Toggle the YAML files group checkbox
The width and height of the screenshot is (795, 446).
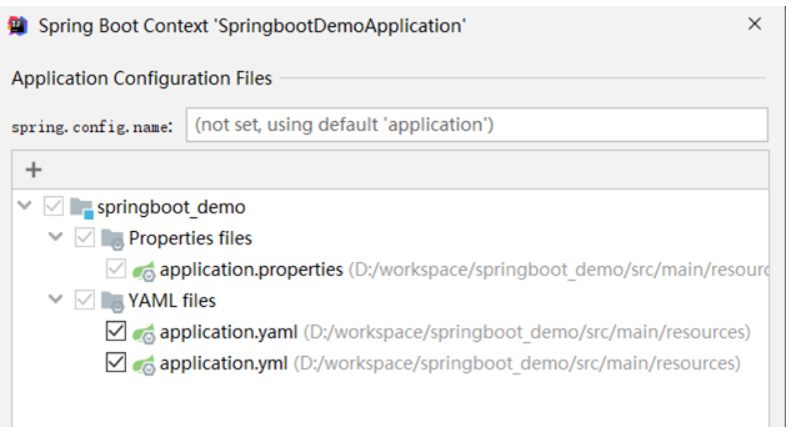(85, 301)
